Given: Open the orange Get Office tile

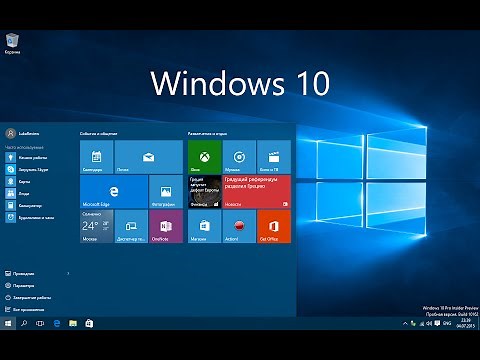Looking at the screenshot, I should [x=274, y=226].
